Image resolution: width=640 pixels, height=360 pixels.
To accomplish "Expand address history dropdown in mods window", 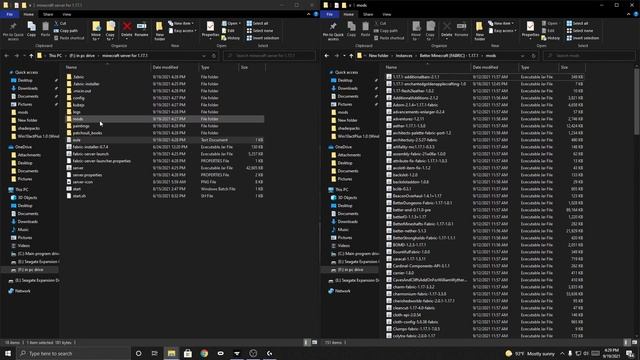I will point(522,56).
